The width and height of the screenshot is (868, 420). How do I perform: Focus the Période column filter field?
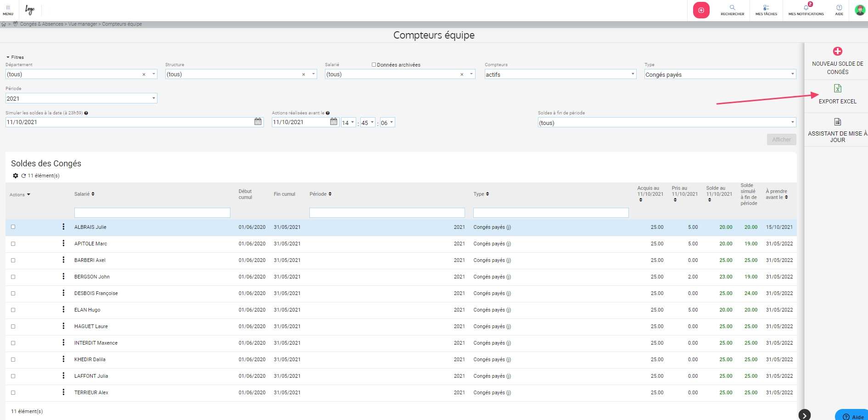387,213
